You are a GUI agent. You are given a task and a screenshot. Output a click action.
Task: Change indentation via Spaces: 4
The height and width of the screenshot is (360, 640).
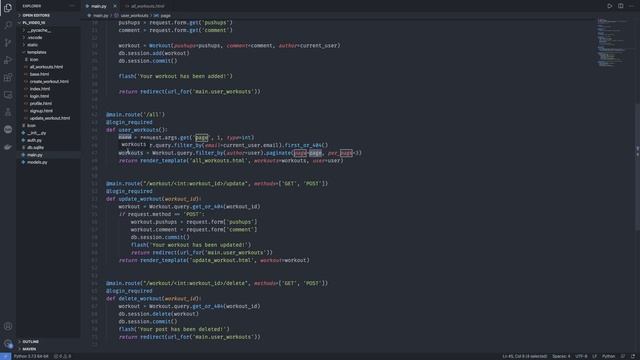pyautogui.click(x=561, y=356)
